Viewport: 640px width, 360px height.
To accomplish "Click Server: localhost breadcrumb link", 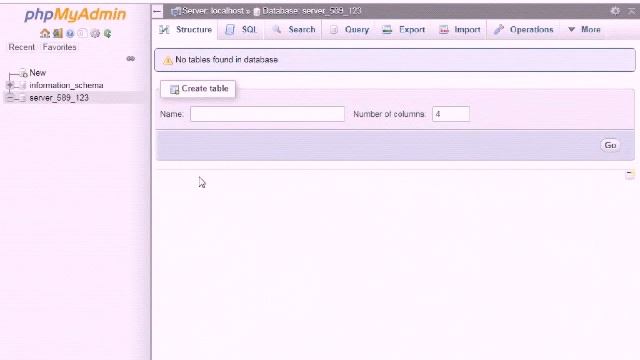I will [213, 11].
